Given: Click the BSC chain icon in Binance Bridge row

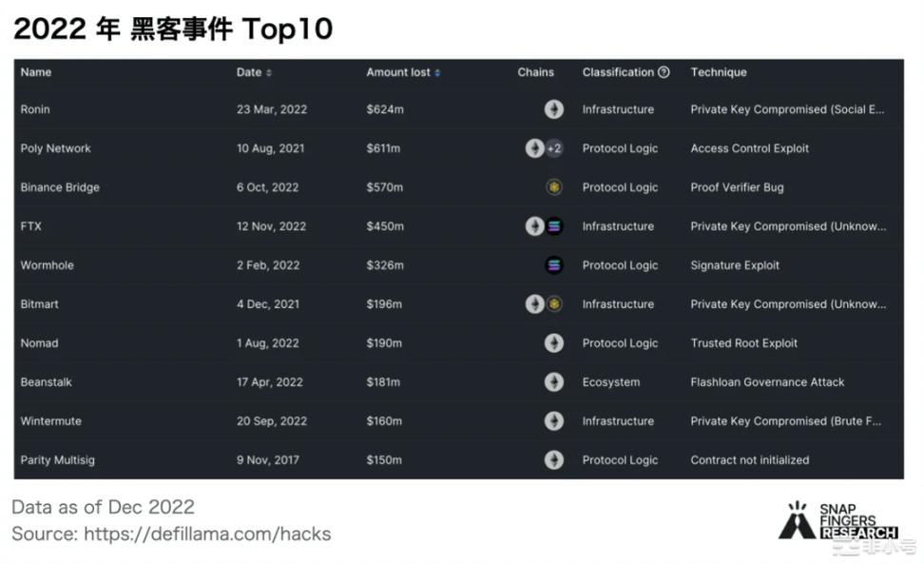Looking at the screenshot, I should pyautogui.click(x=554, y=187).
